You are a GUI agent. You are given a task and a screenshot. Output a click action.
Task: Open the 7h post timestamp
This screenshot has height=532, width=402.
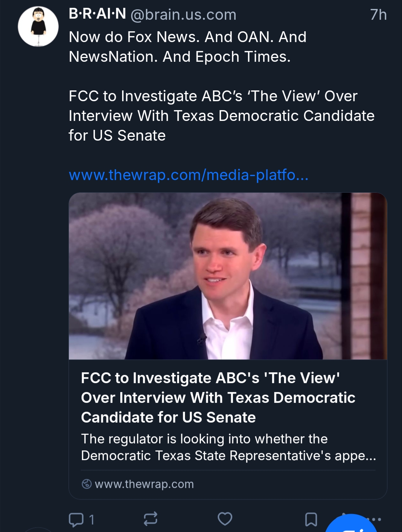(378, 15)
